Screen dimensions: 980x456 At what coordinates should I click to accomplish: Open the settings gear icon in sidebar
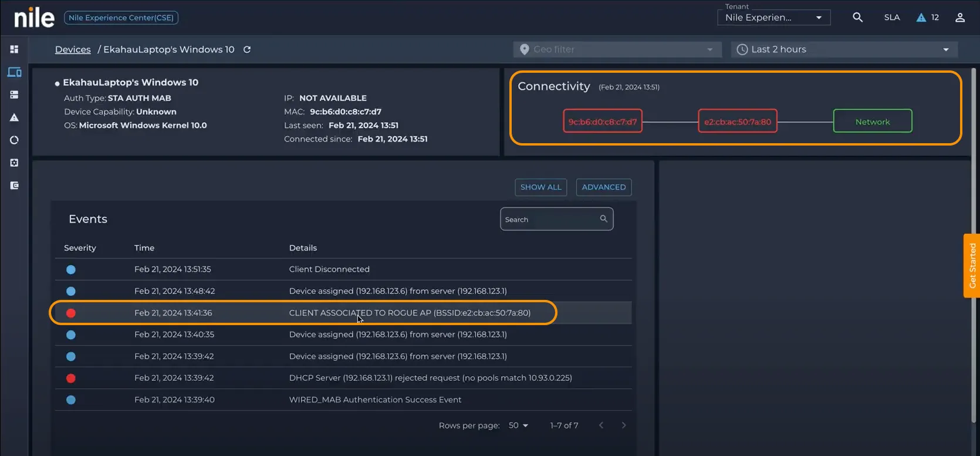pyautogui.click(x=14, y=163)
